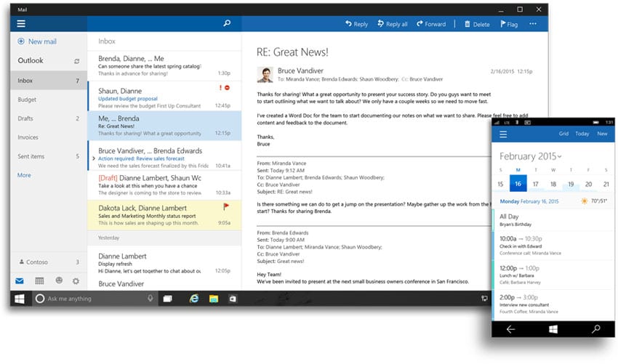Image resolution: width=618 pixels, height=364 pixels.
Task: Sync the Outlook account with refresh icon
Action: [x=77, y=62]
